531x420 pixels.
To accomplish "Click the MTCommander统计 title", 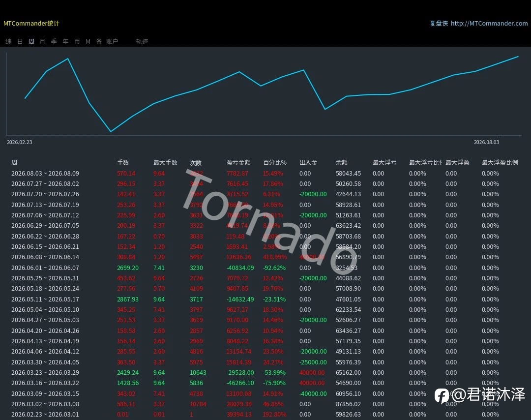I will pos(31,24).
